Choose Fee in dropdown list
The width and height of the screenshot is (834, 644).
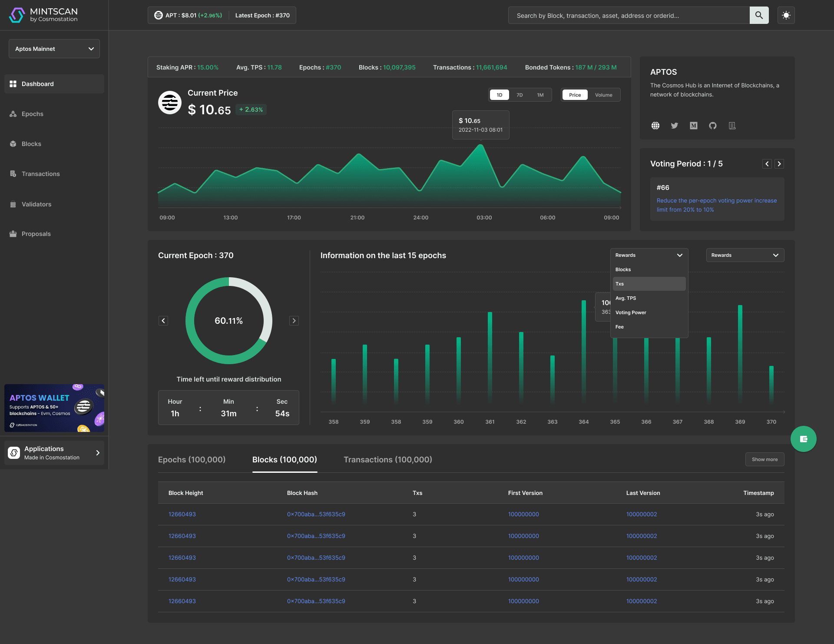649,327
